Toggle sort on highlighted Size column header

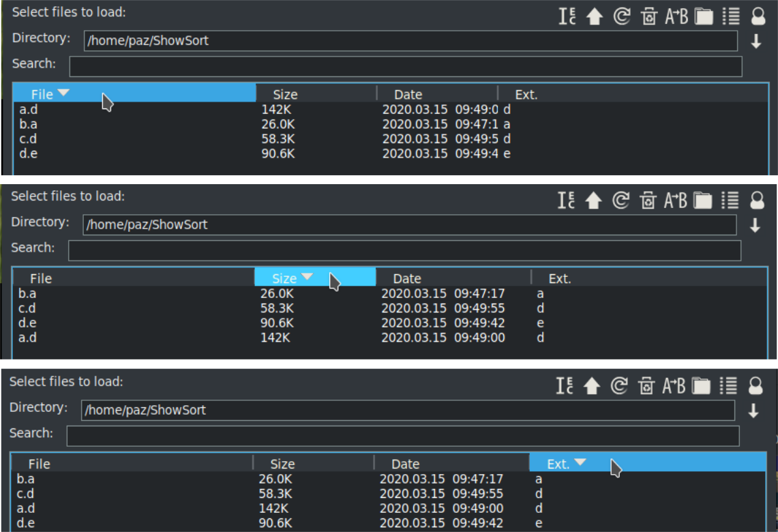[x=314, y=278]
